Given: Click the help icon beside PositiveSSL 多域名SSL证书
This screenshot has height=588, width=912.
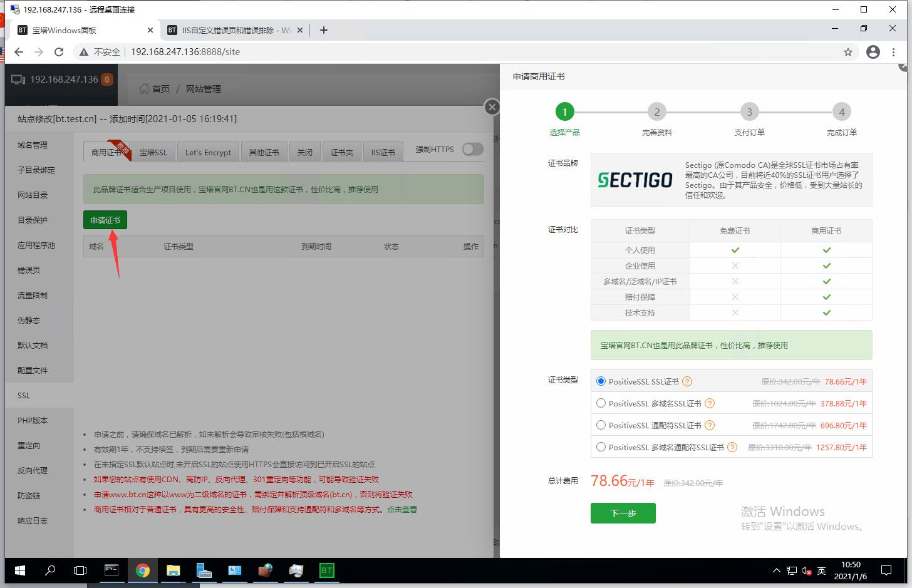Looking at the screenshot, I should coord(710,403).
